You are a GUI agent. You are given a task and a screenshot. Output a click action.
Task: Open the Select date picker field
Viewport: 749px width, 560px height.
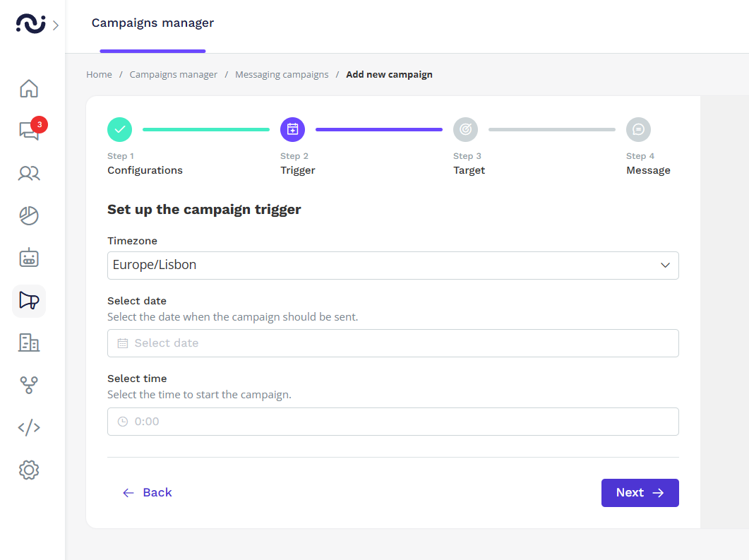(393, 343)
